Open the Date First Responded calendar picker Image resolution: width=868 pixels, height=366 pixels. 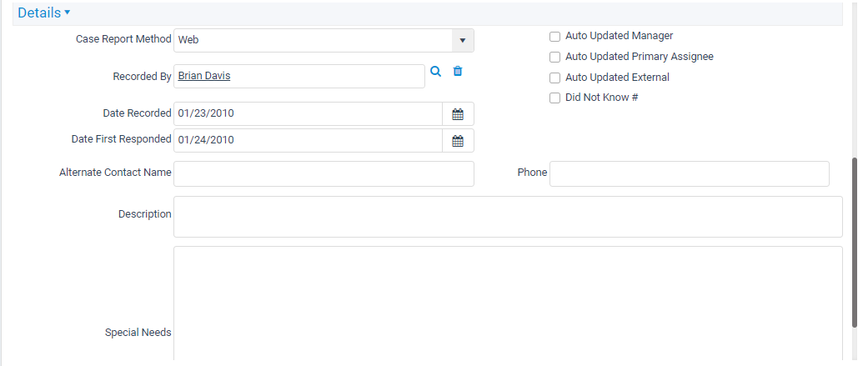click(x=458, y=141)
